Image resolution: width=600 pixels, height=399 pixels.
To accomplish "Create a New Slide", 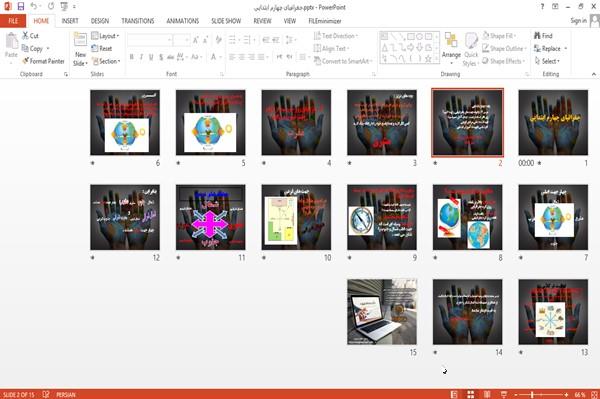I will [x=80, y=49].
